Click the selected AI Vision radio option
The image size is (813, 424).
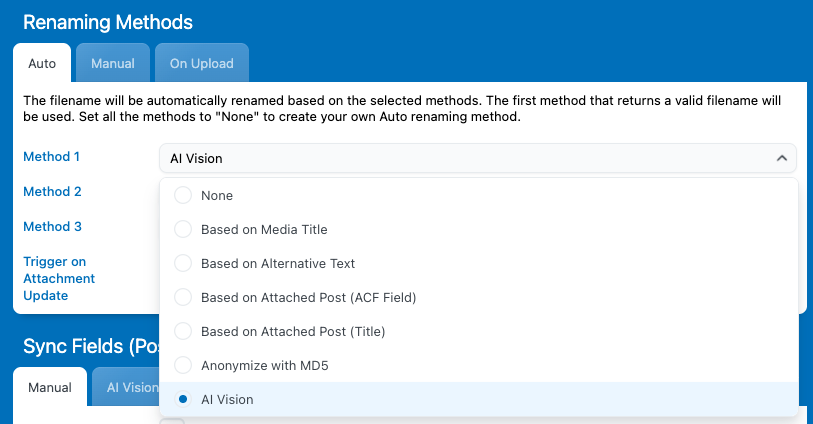point(183,399)
